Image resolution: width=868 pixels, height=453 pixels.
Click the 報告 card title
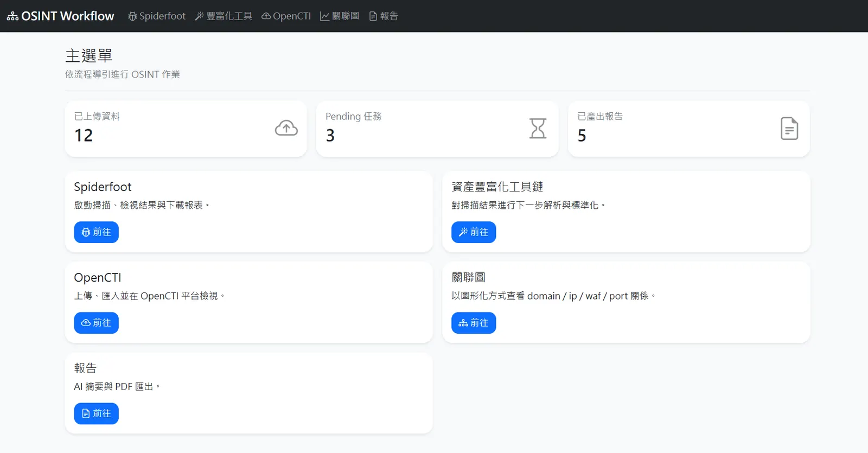(x=85, y=368)
